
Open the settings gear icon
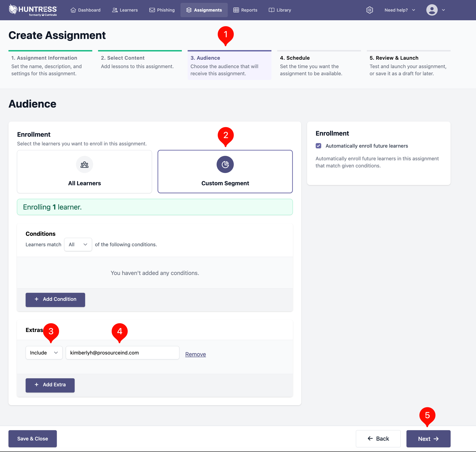[x=369, y=10]
